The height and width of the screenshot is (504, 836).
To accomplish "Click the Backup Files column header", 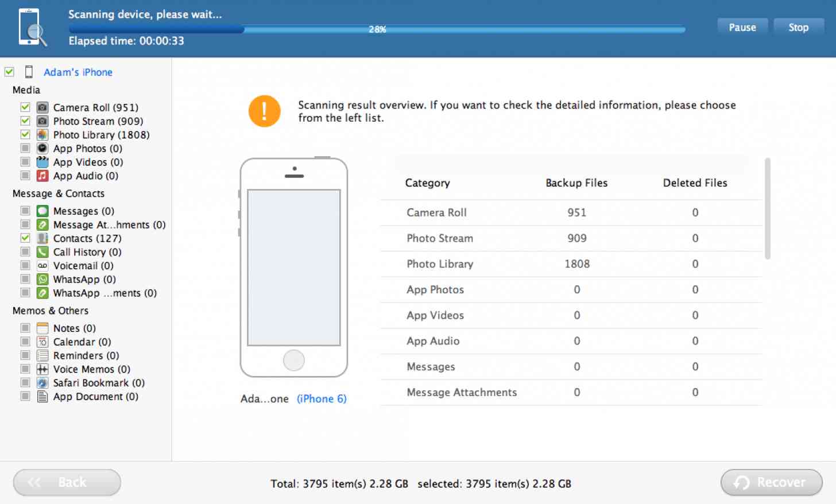I will coord(576,183).
